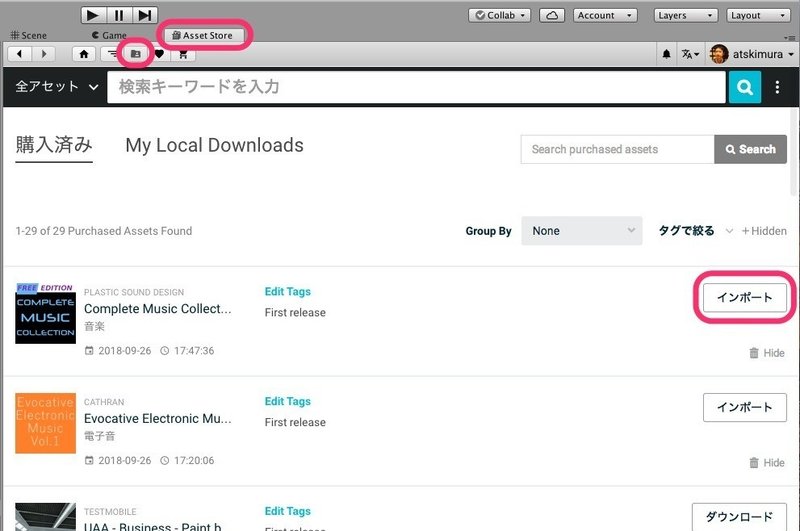800x531 pixels.
Task: Open the language translation selector
Action: 690,54
